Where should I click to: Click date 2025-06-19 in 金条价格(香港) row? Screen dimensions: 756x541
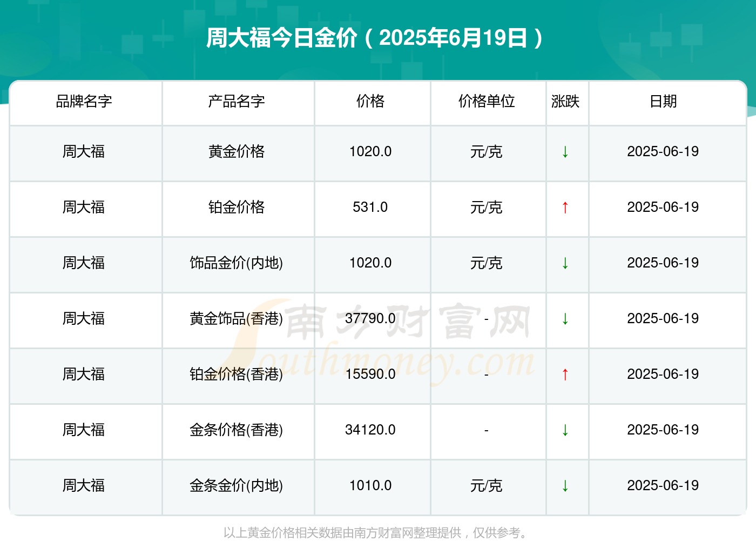pyautogui.click(x=663, y=430)
